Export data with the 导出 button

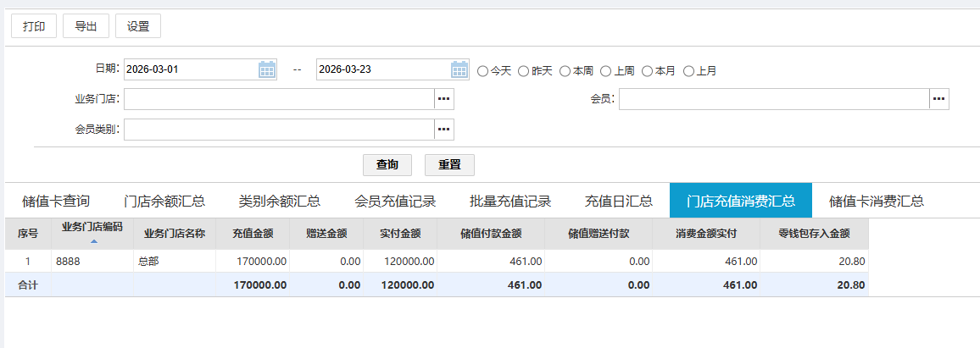[x=86, y=26]
